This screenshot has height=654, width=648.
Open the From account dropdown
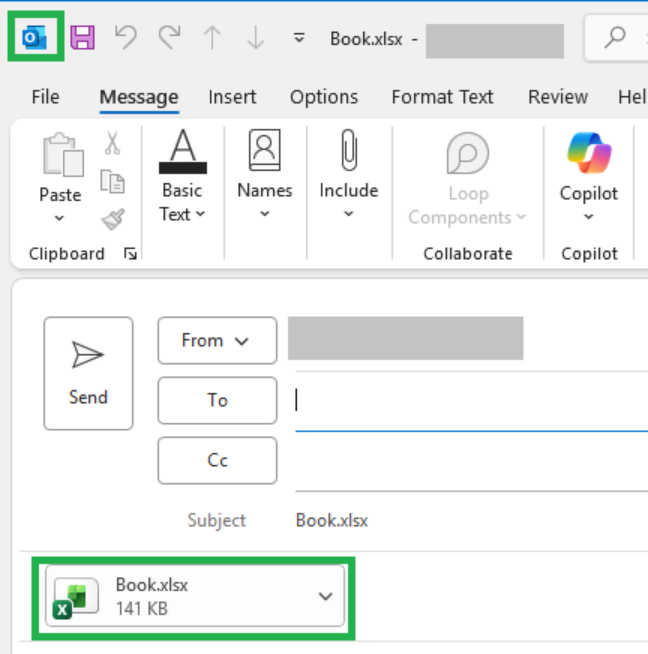click(x=217, y=340)
